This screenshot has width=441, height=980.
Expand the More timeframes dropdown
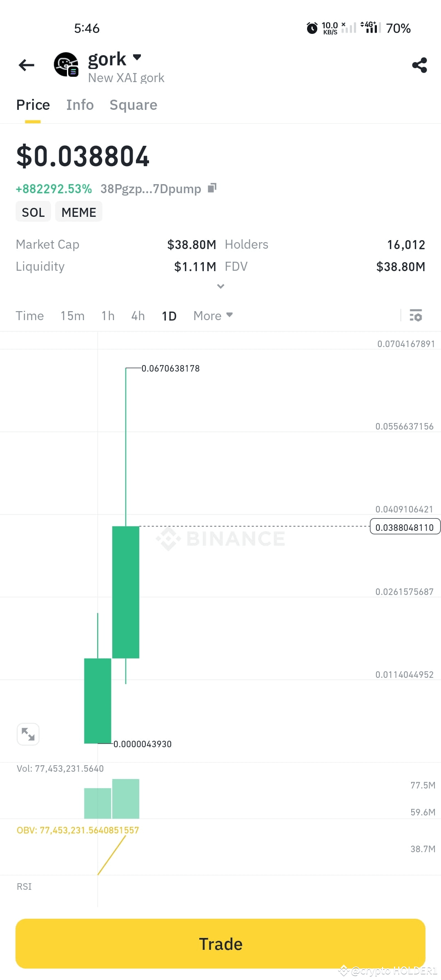pyautogui.click(x=213, y=316)
